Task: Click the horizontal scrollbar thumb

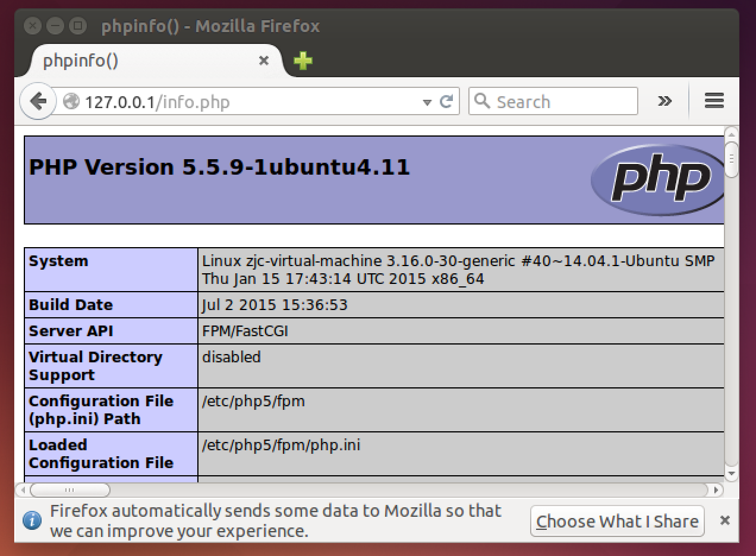Action: (70, 490)
